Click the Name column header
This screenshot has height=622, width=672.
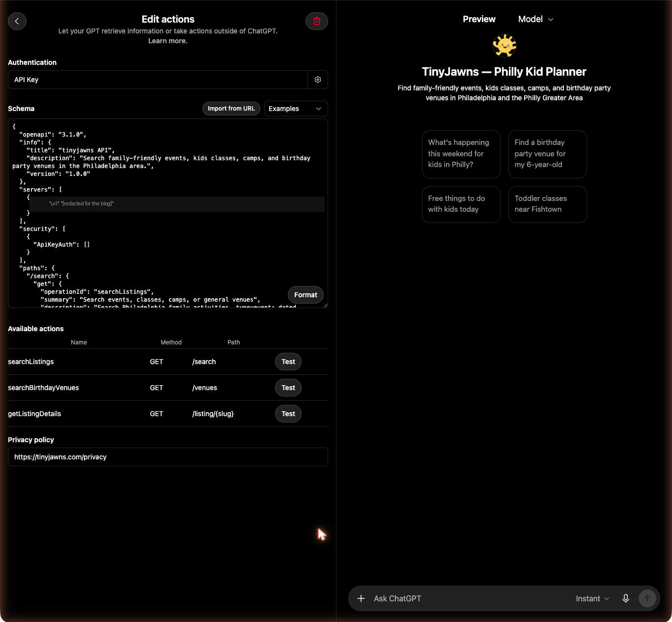pyautogui.click(x=79, y=342)
